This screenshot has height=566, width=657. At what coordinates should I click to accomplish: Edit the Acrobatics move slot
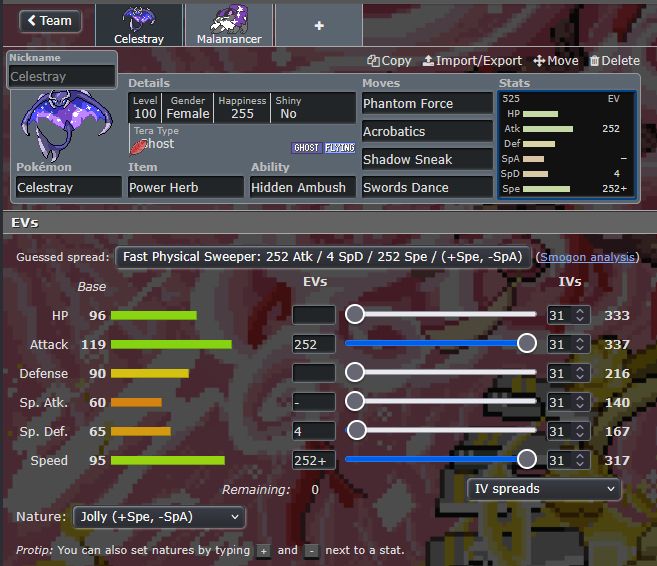tap(427, 131)
